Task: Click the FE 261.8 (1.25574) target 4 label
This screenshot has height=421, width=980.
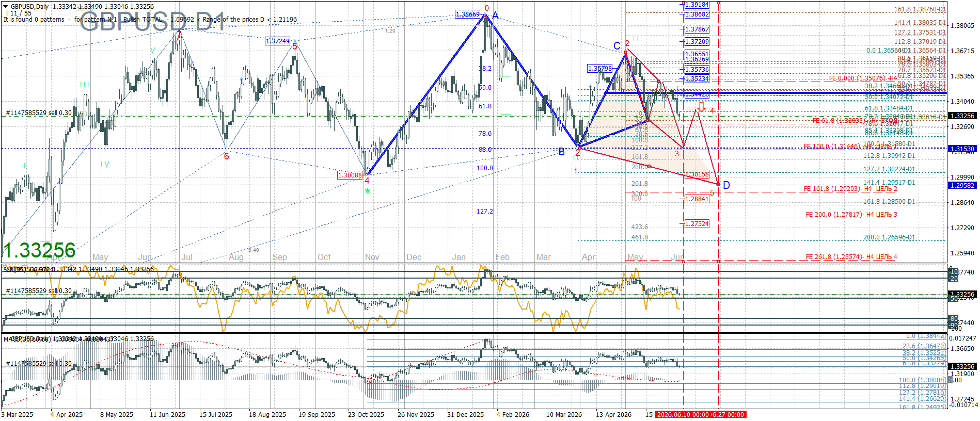Action: 851,257
